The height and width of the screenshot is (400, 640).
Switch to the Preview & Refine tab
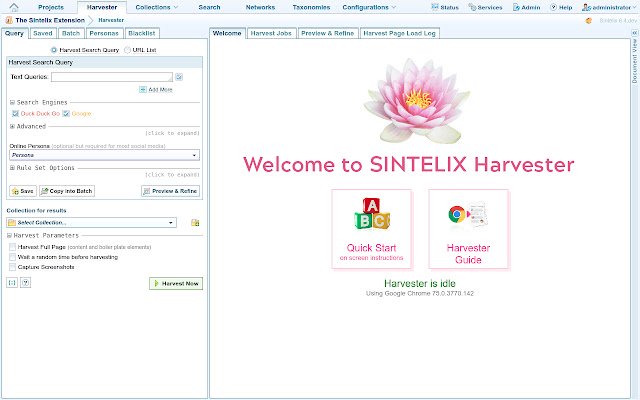coord(328,33)
